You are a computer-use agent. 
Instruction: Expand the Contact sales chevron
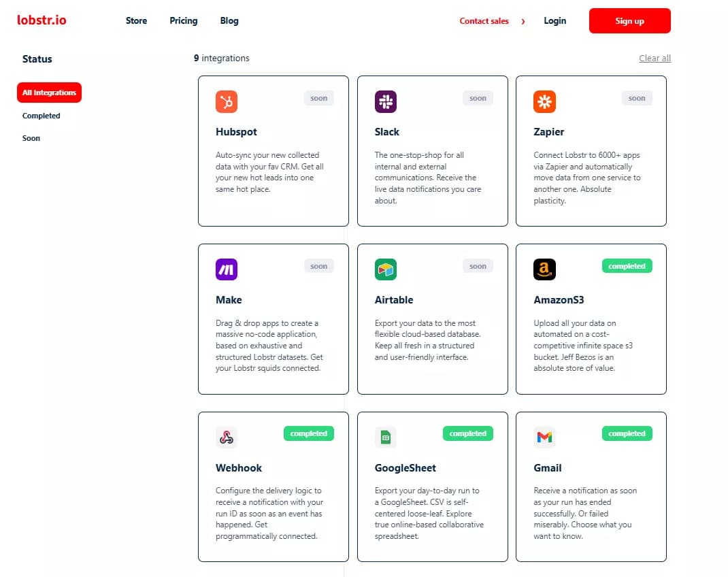click(523, 21)
